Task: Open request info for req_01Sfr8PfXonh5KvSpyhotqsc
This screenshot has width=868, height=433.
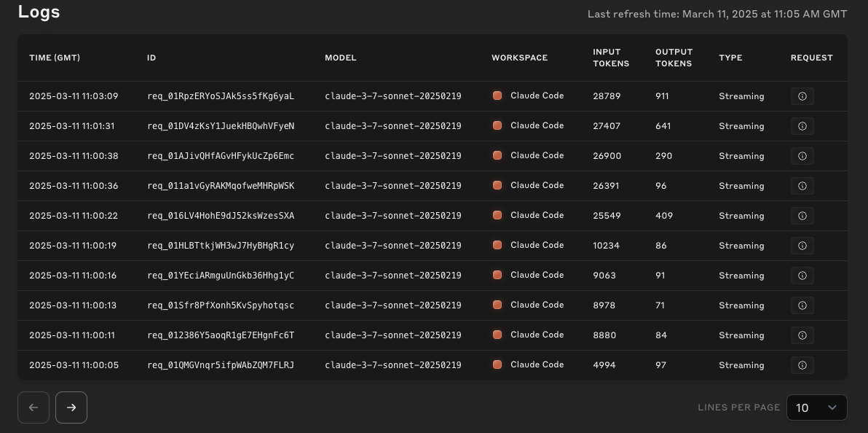Action: tap(802, 305)
